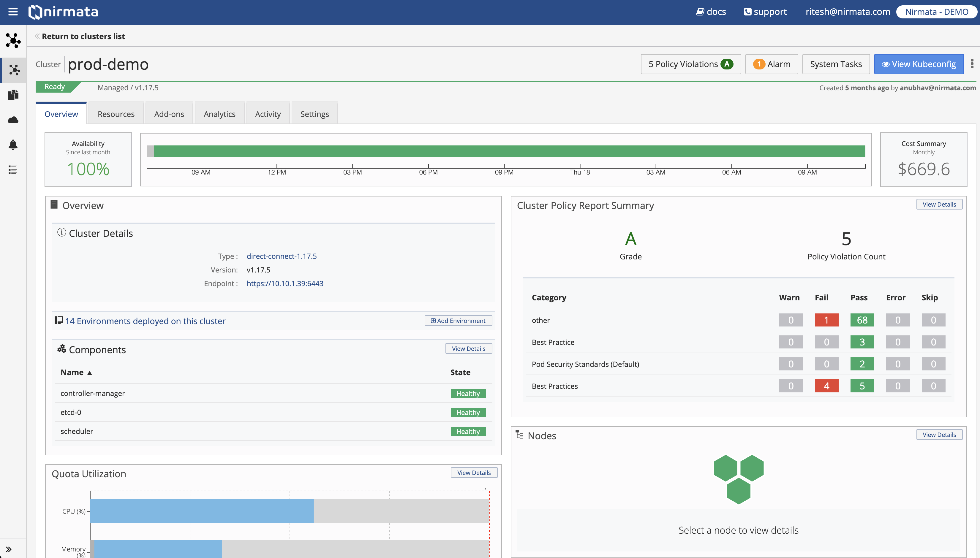Expand sidebar with double chevron
Screen dimensions: 980x558
point(9,549)
